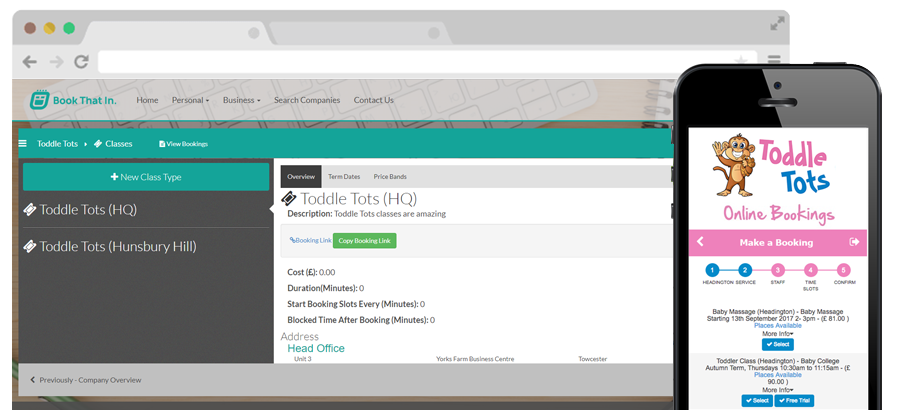Click the 'Yorks Farm Business Centre' address text
The image size is (900, 410).
pos(475,359)
